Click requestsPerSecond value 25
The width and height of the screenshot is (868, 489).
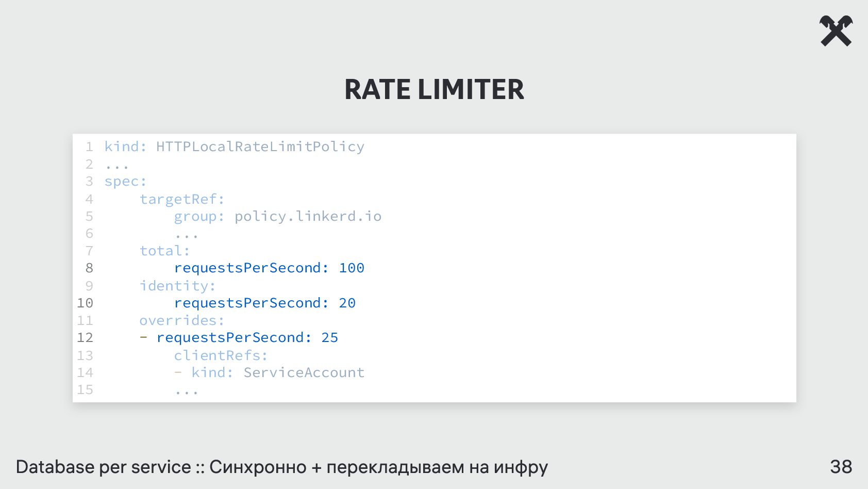(329, 337)
